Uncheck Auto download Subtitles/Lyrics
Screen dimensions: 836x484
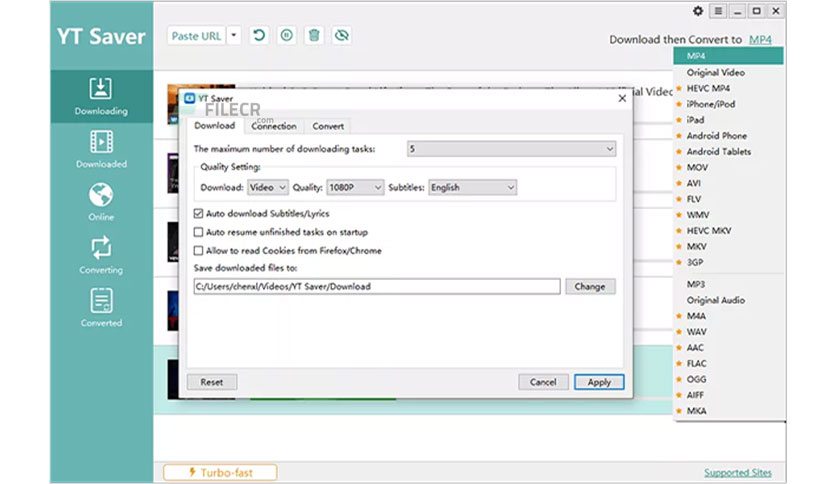pos(198,214)
